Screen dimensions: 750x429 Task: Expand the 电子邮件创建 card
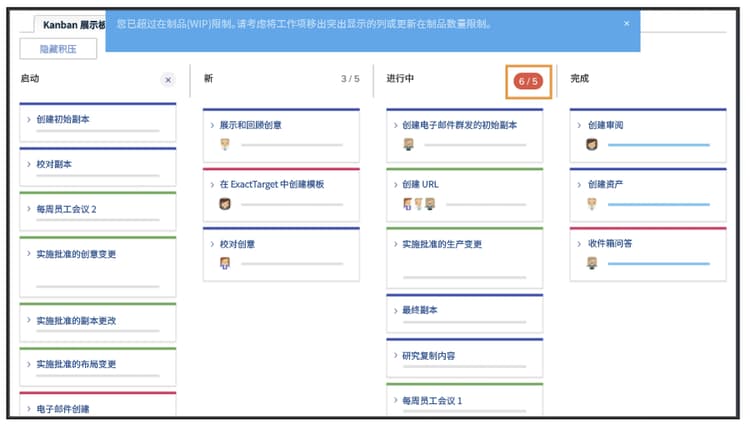[x=29, y=409]
